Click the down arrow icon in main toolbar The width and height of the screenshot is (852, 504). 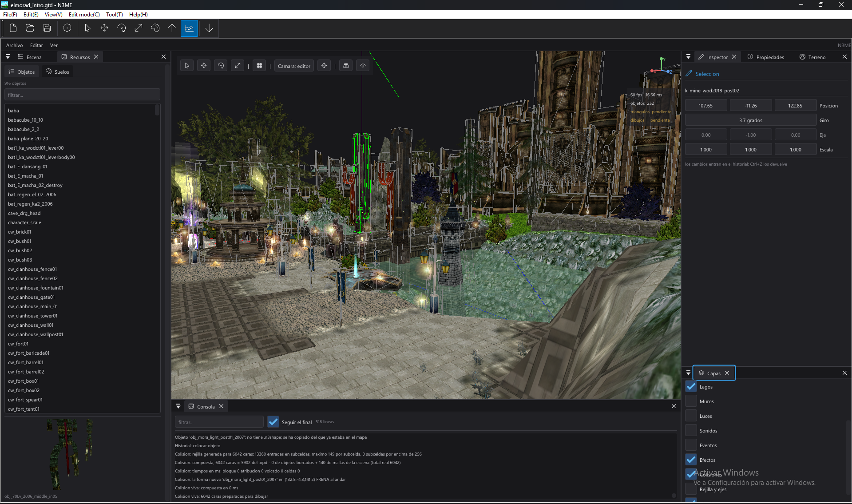click(209, 28)
